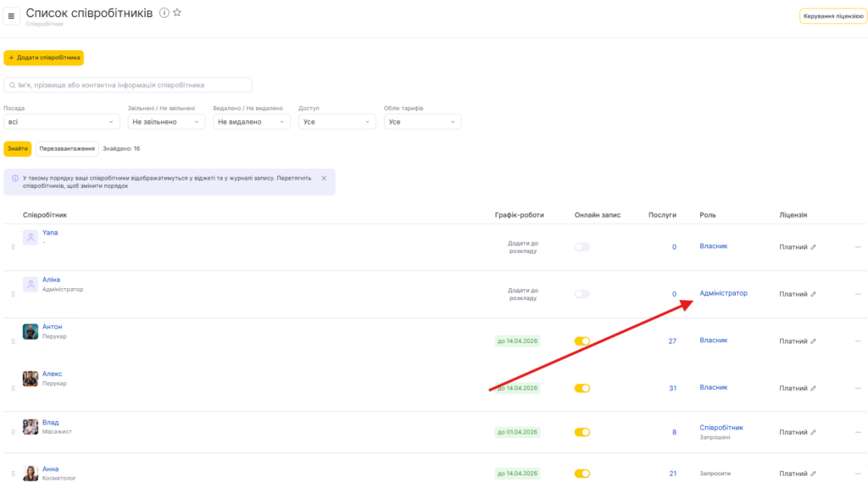Viewport: 868px width, 493px height.
Task: Expand the Посада dropdown
Action: tap(61, 122)
